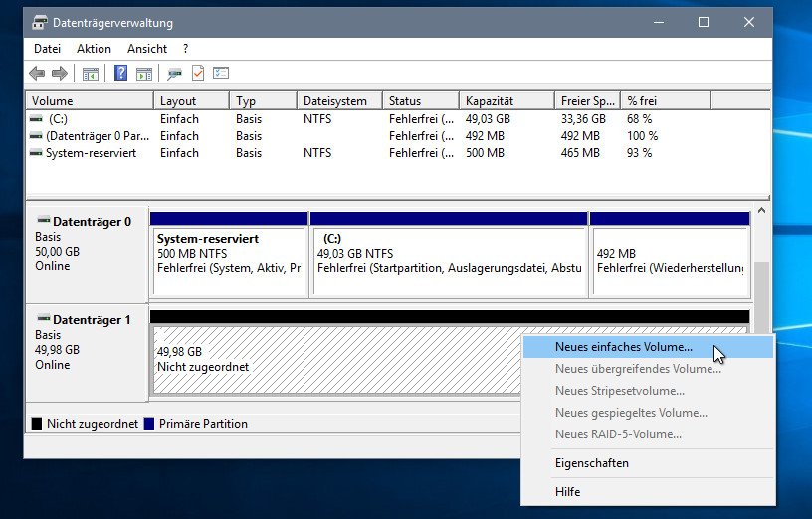
Task: Click drive icon of Datenträger 0 Par... row
Action: [36, 136]
